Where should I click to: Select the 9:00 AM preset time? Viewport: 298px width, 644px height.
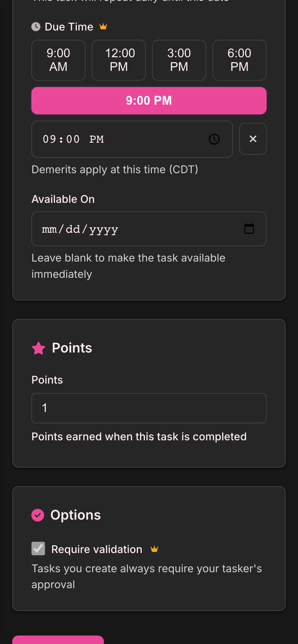point(58,60)
